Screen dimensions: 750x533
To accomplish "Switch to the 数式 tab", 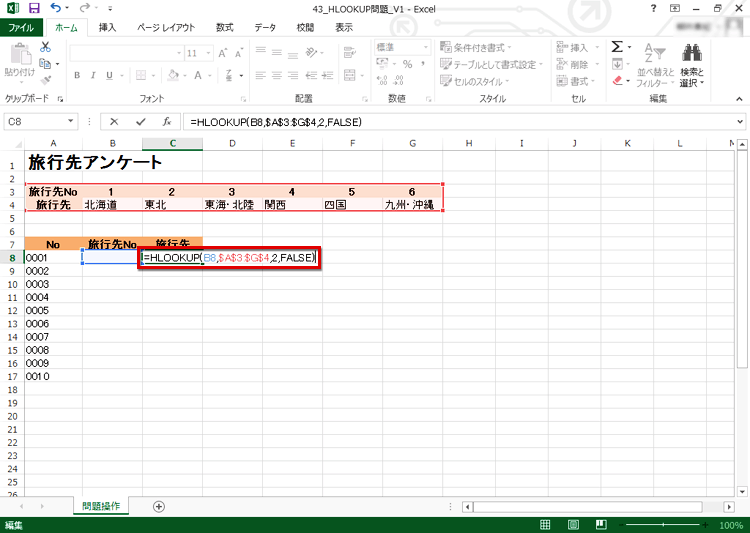I will [224, 28].
